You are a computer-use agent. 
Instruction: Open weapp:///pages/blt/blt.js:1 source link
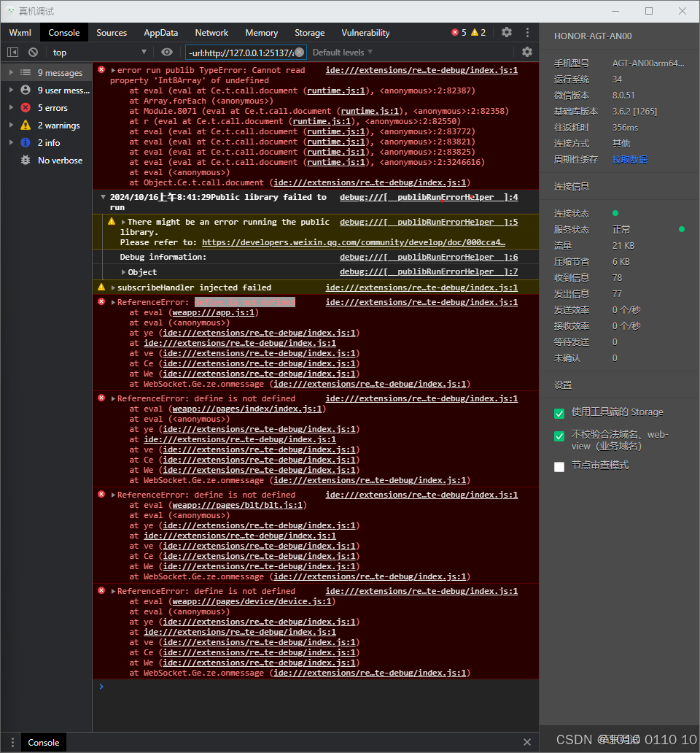[237, 505]
